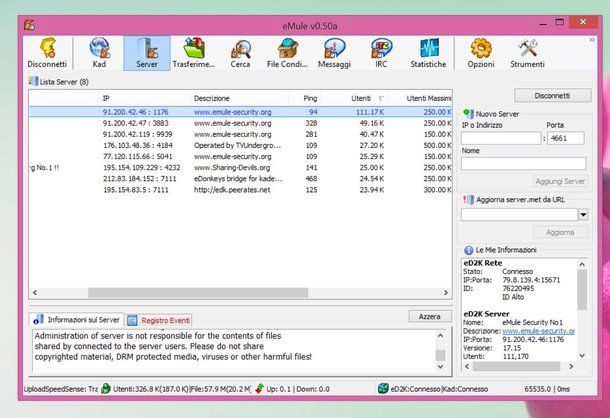
Task: Open the File Condivisi view
Action: tap(287, 53)
